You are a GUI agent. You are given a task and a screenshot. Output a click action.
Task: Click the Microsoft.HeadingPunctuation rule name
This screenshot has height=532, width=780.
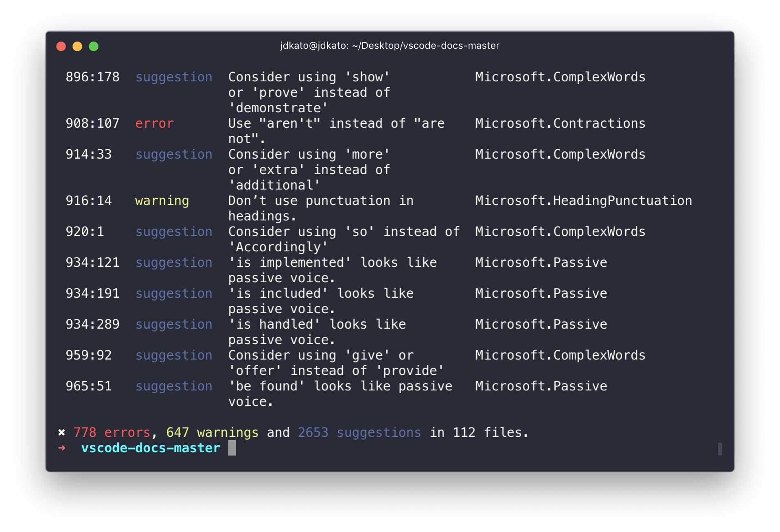583,201
